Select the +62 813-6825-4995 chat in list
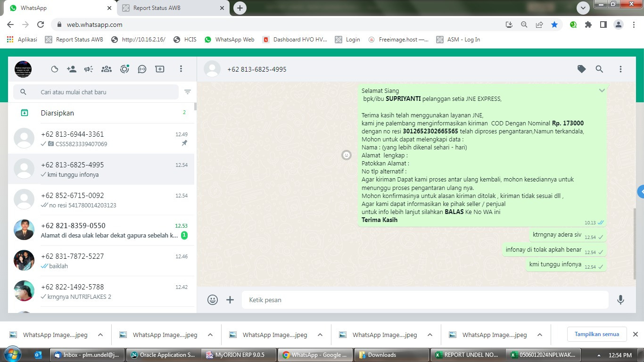The width and height of the screenshot is (644, 362). coord(101,169)
